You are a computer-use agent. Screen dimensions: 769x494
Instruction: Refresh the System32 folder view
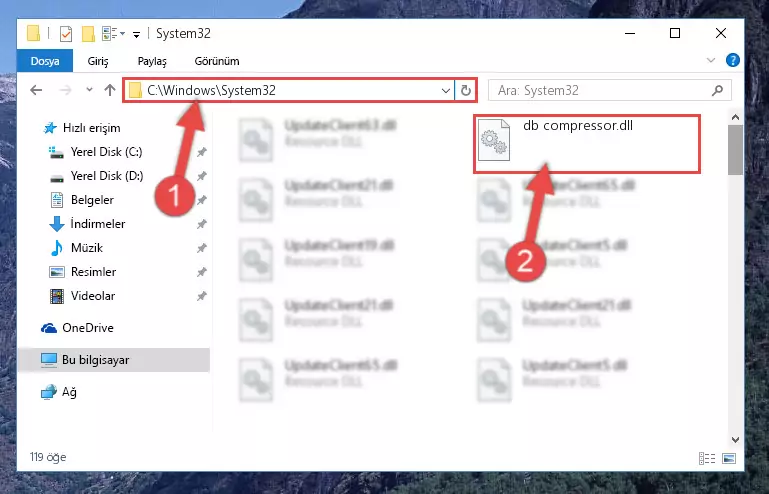click(x=465, y=90)
